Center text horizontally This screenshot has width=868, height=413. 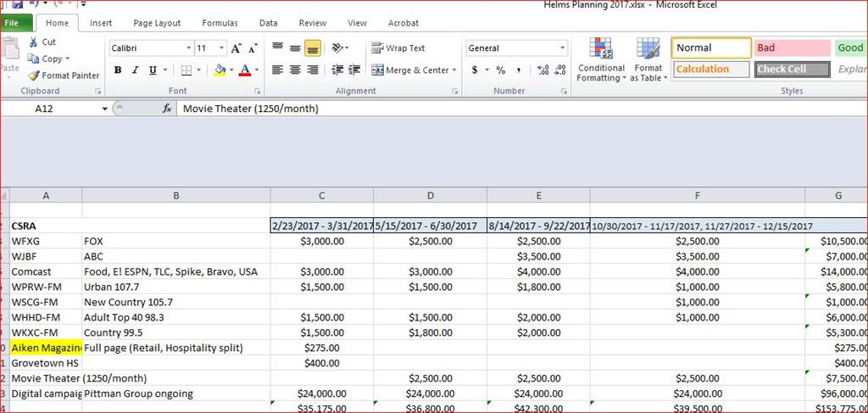[295, 70]
